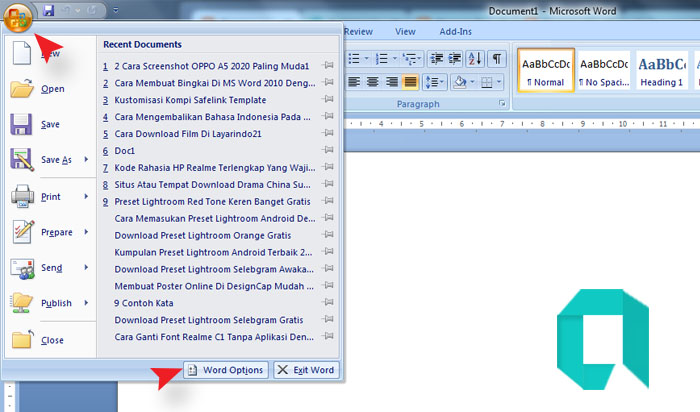
Task: Expand the Publish submenu arrow
Action: pos(86,303)
